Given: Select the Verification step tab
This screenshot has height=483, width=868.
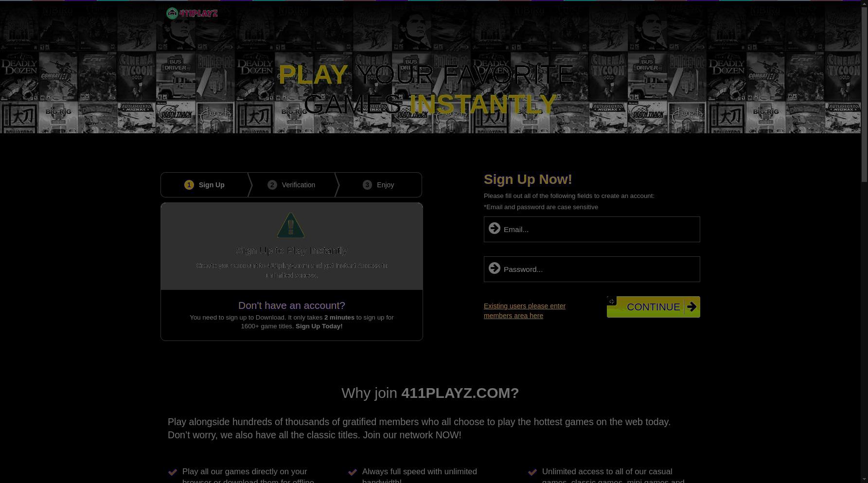Looking at the screenshot, I should (x=292, y=185).
